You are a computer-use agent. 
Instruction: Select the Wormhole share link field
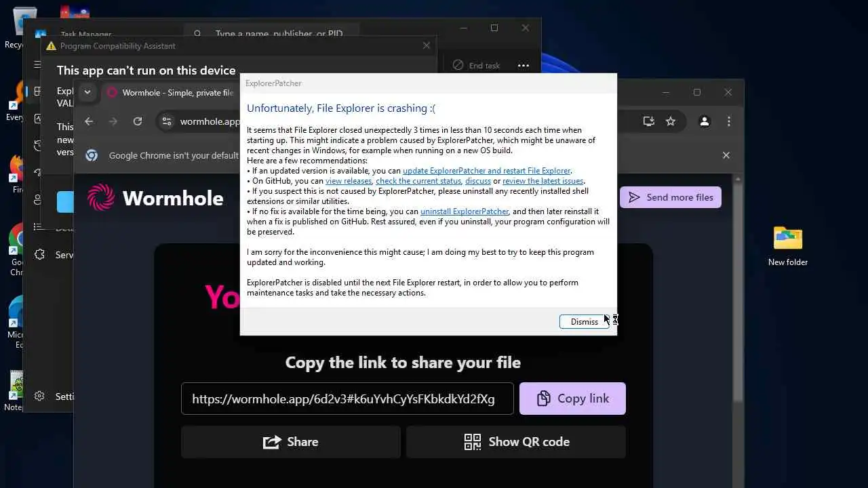(x=347, y=399)
